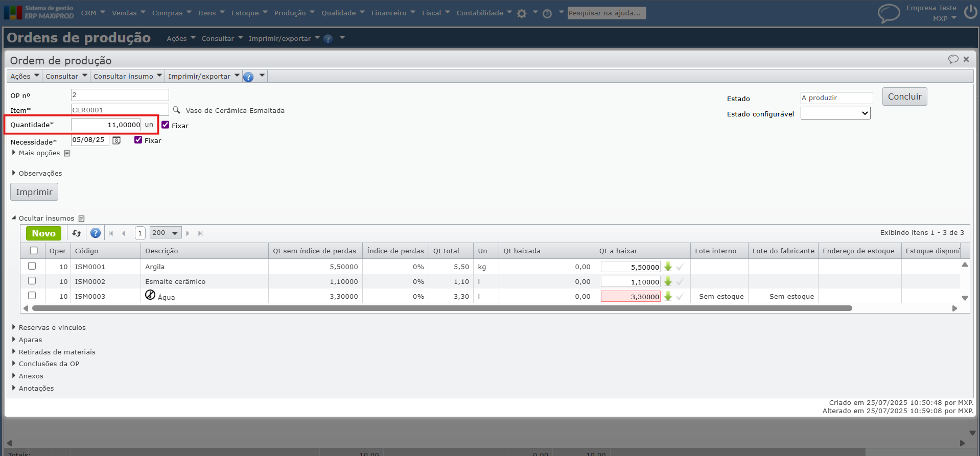This screenshot has height=456, width=980.
Task: Refresh the insumos grid
Action: click(x=77, y=233)
